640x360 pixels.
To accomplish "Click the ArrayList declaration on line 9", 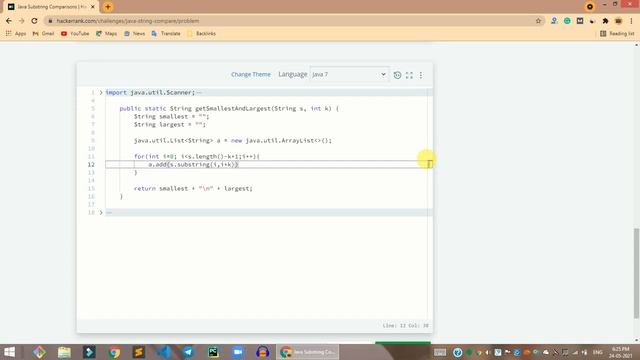I will tap(233, 141).
